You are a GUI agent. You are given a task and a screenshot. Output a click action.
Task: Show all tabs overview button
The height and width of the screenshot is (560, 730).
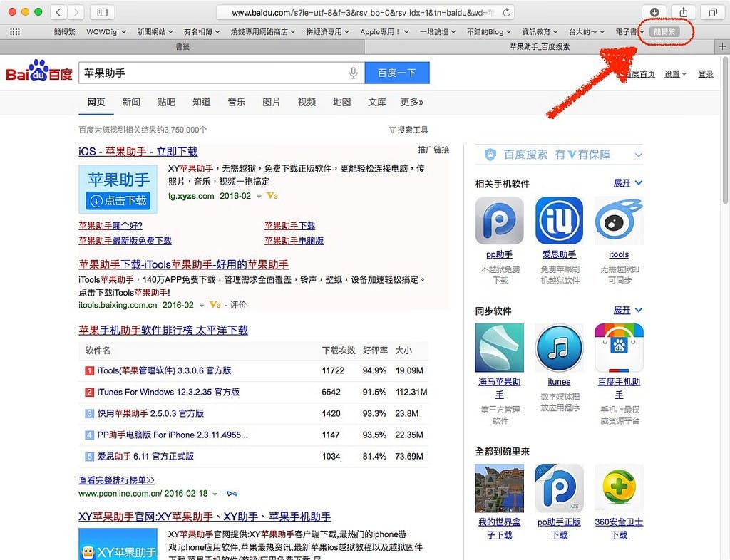[713, 13]
